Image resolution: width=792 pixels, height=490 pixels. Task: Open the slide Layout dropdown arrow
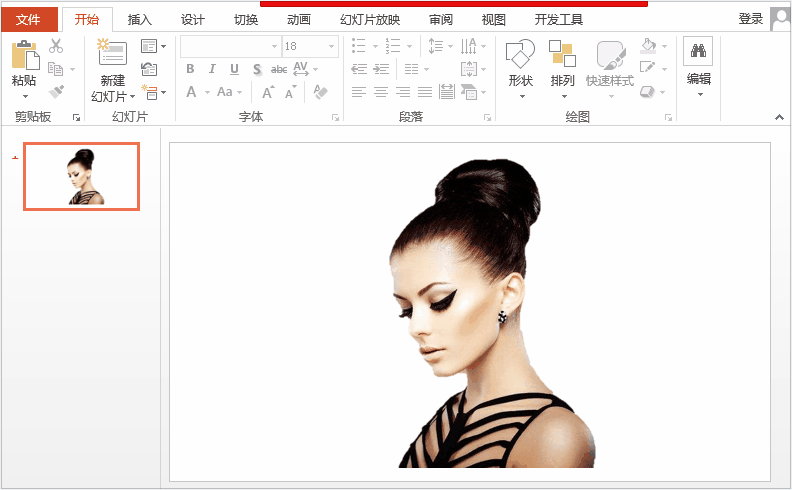pos(163,46)
